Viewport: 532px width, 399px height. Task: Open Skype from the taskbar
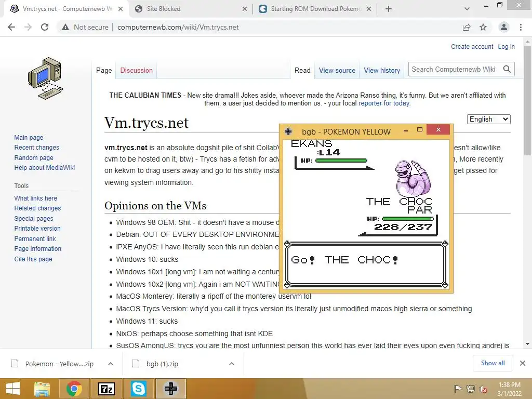[x=138, y=389]
